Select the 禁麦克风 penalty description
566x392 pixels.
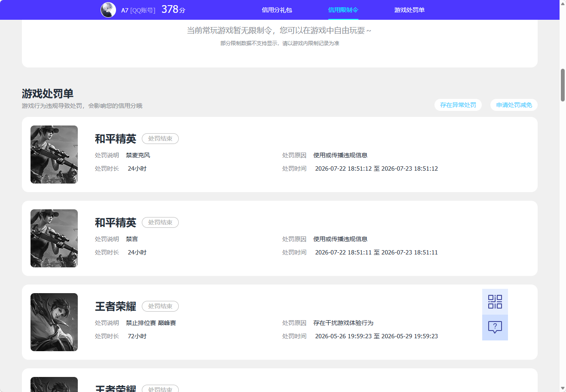point(138,155)
